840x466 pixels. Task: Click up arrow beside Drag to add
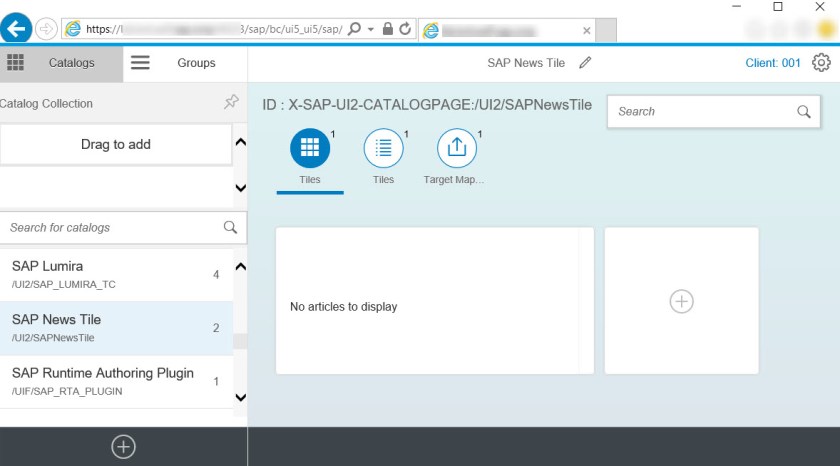(241, 142)
